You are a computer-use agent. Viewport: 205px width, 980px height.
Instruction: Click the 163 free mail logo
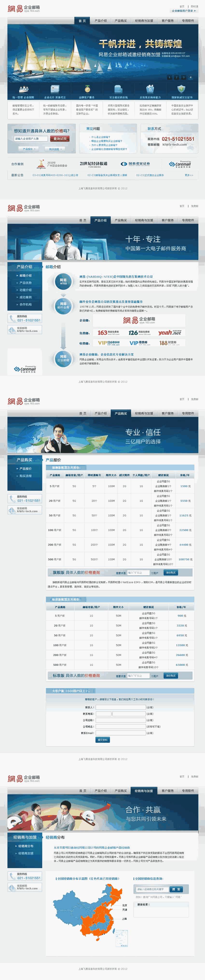tap(109, 333)
